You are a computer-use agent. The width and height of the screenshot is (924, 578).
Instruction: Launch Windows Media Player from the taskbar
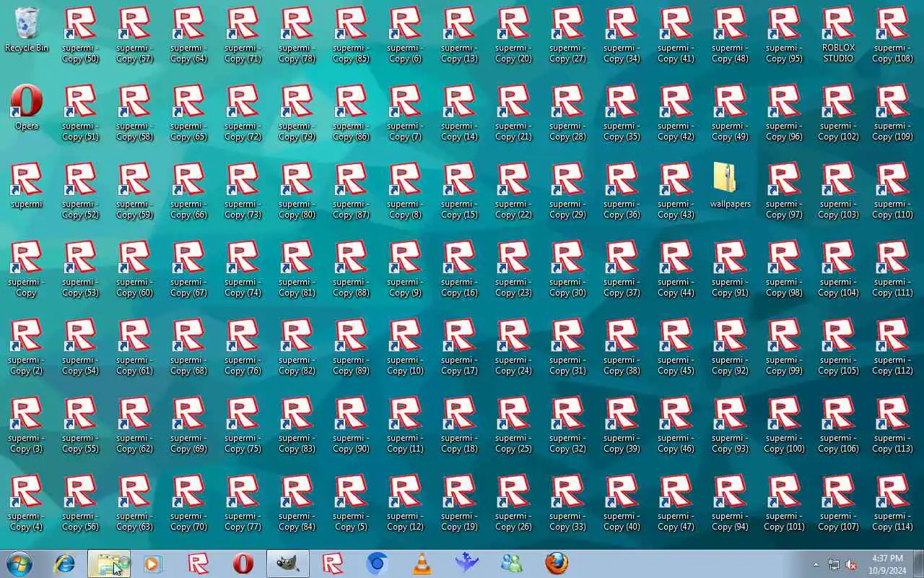click(x=153, y=564)
